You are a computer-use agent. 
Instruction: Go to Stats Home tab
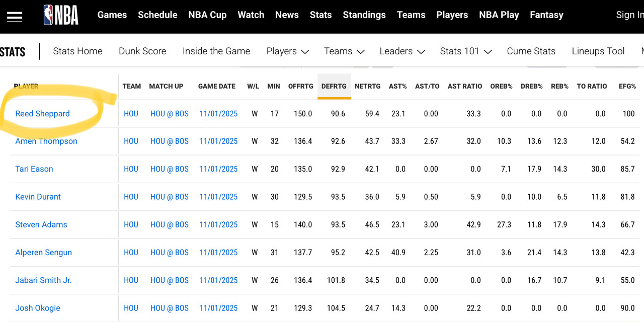(x=77, y=51)
